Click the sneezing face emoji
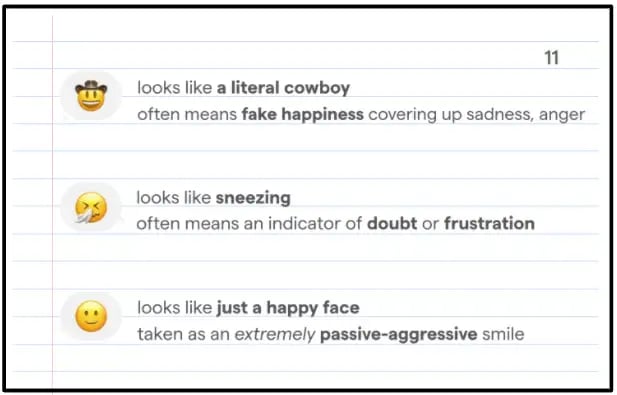This screenshot has height=395, width=617. pos(91,208)
